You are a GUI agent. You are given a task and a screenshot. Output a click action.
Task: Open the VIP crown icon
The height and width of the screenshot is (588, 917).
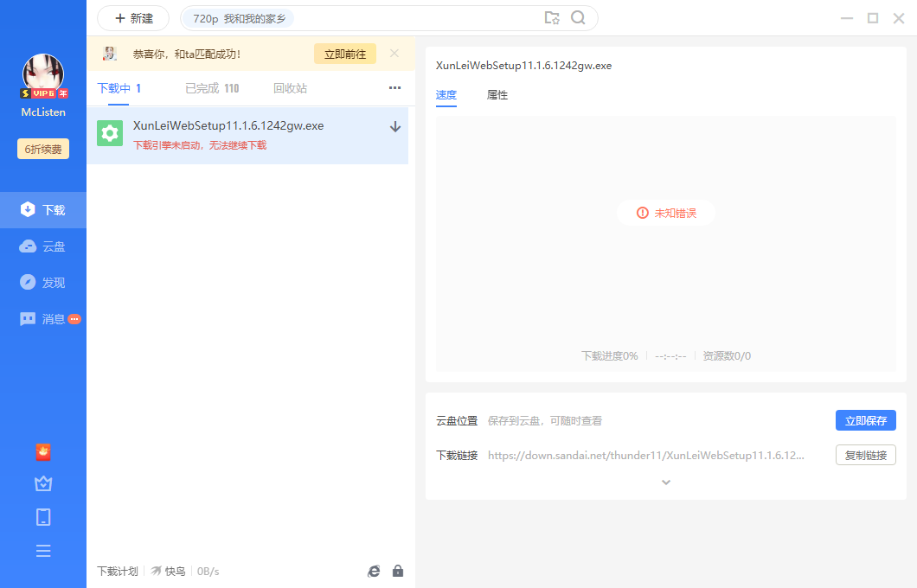(43, 484)
